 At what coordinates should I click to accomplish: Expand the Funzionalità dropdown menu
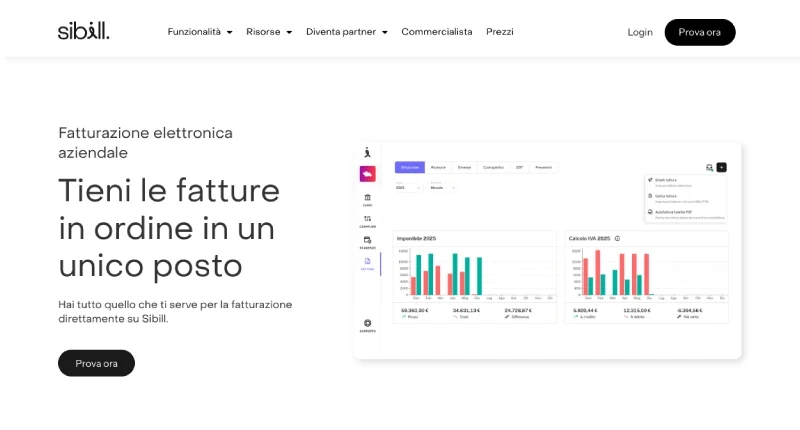199,32
